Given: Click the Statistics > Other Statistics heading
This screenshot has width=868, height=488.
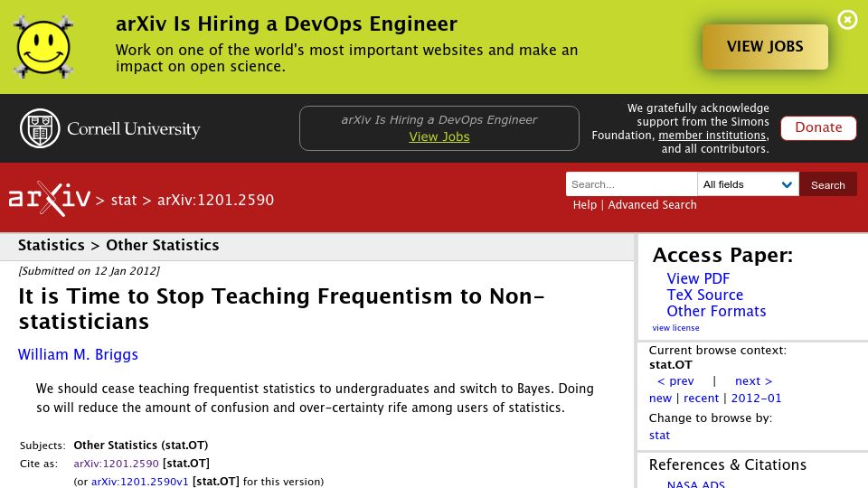Looking at the screenshot, I should [118, 245].
